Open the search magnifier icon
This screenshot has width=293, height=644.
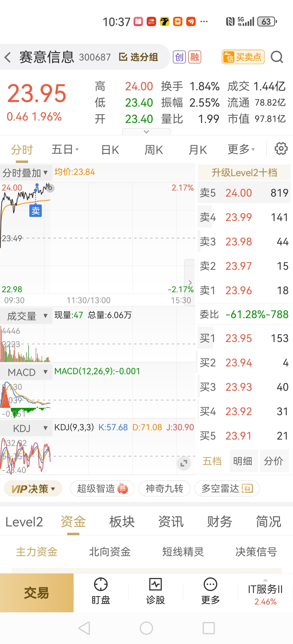pyautogui.click(x=277, y=57)
